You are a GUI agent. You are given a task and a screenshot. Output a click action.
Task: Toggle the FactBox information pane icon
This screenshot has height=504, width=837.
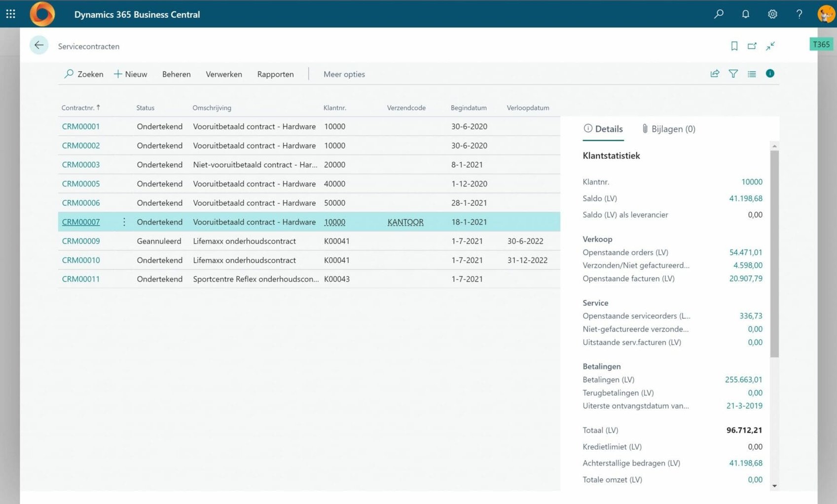[770, 73]
